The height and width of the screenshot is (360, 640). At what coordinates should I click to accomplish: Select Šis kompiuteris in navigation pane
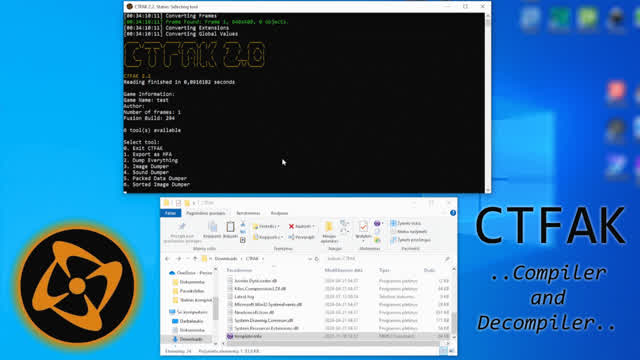pyautogui.click(x=189, y=312)
